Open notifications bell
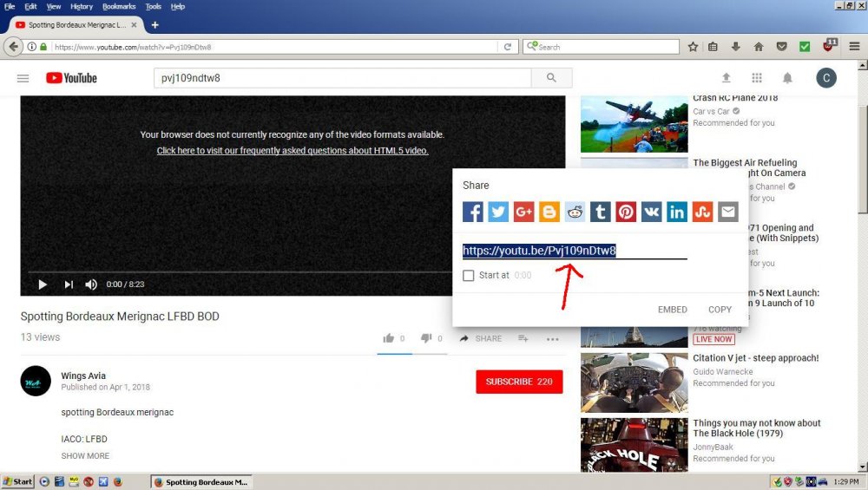Image resolution: width=868 pixels, height=490 pixels. 787,78
